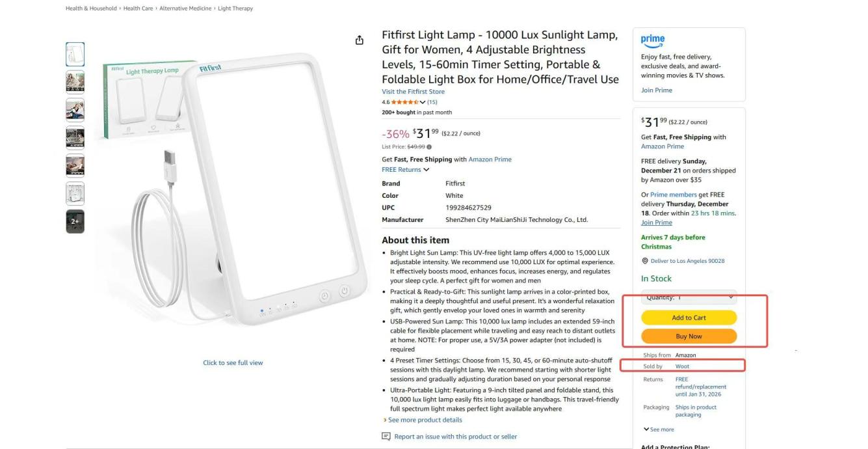The height and width of the screenshot is (449, 868).
Task: Open the Quantity dropdown
Action: point(689,297)
